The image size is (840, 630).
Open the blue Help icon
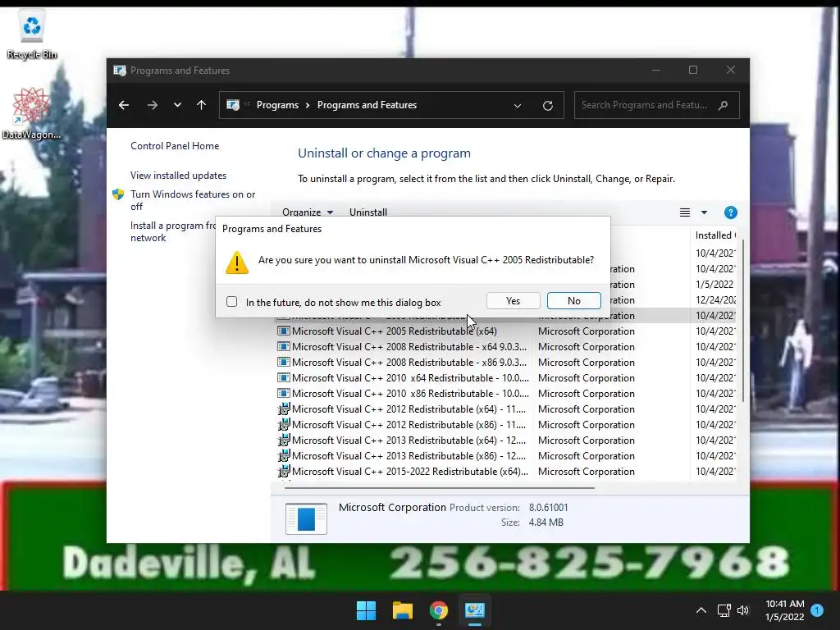point(731,212)
